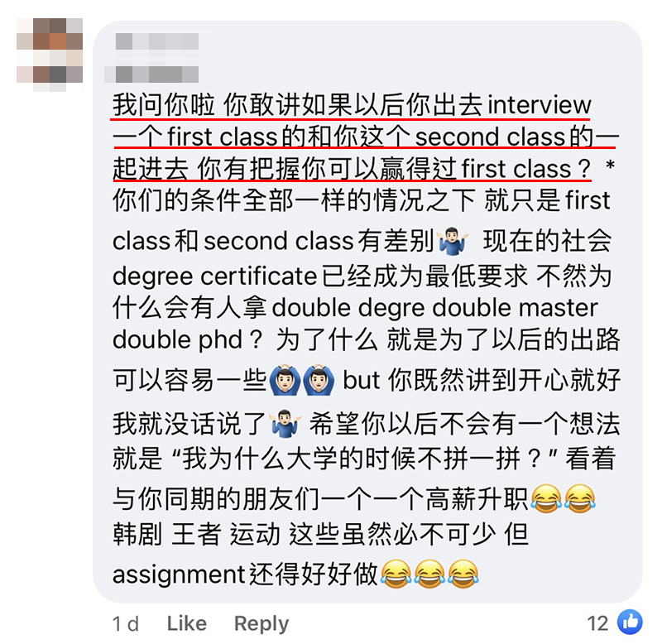The height and width of the screenshot is (644, 662).
Task: Like this comment
Action: point(187,623)
